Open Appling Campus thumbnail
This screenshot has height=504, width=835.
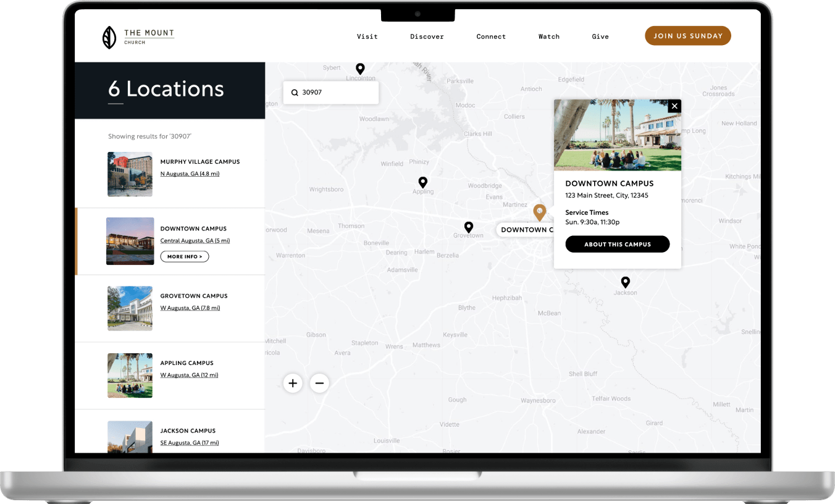pos(130,376)
